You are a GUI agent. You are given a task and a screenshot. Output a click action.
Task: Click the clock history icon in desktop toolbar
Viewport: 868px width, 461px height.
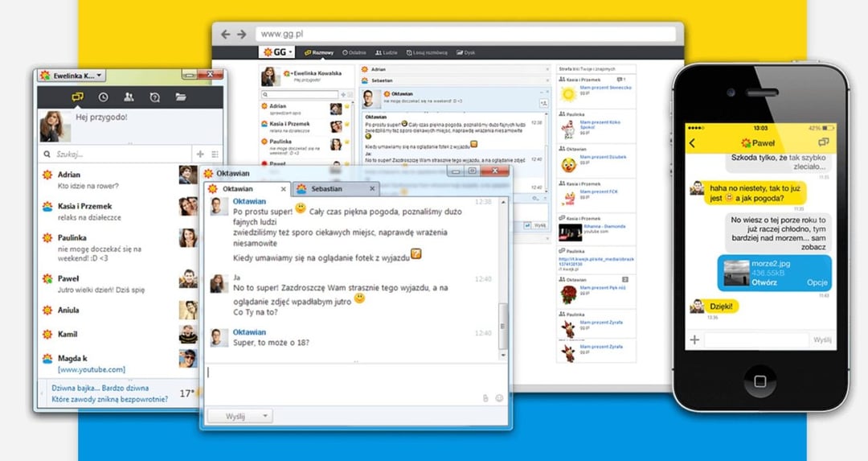(x=103, y=97)
